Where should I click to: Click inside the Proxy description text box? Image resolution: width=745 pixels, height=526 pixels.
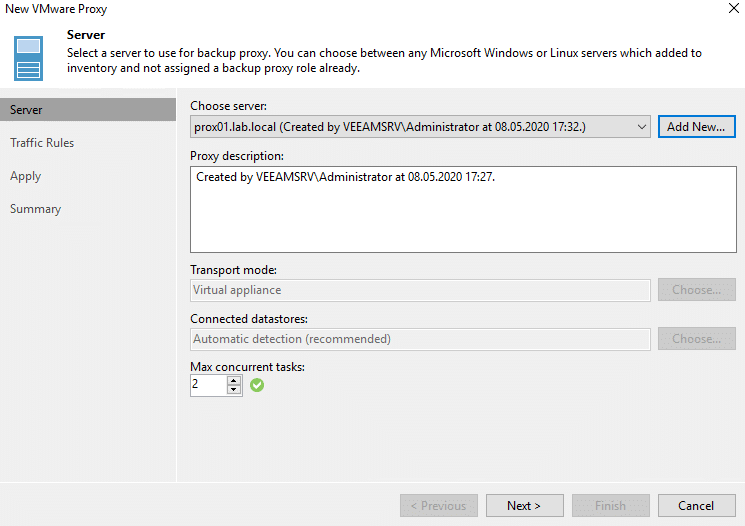tap(463, 209)
